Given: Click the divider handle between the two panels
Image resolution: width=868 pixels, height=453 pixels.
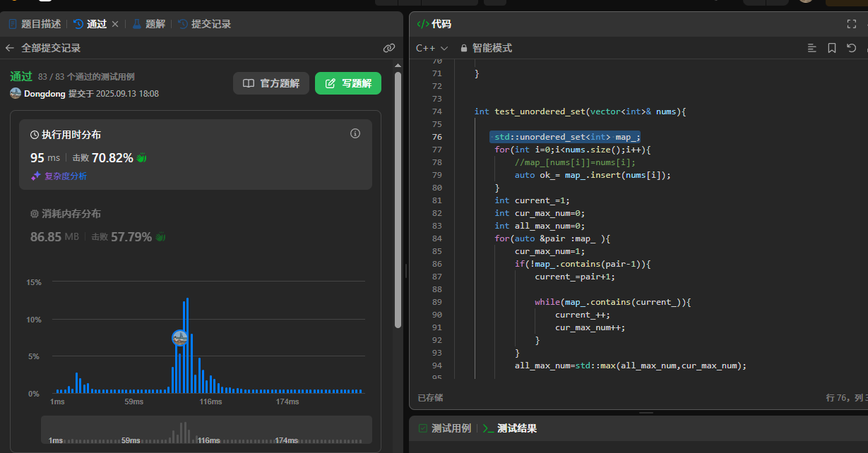Looking at the screenshot, I should [x=405, y=271].
